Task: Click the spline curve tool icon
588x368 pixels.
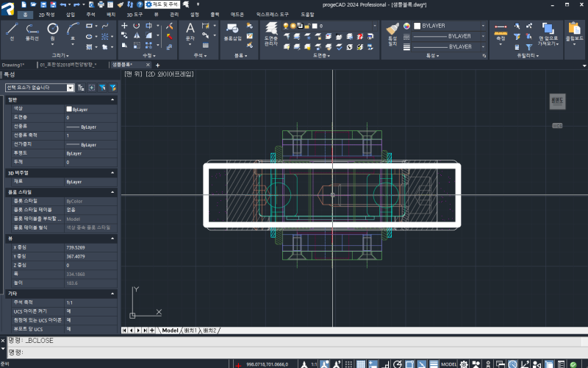Action: 105,26
